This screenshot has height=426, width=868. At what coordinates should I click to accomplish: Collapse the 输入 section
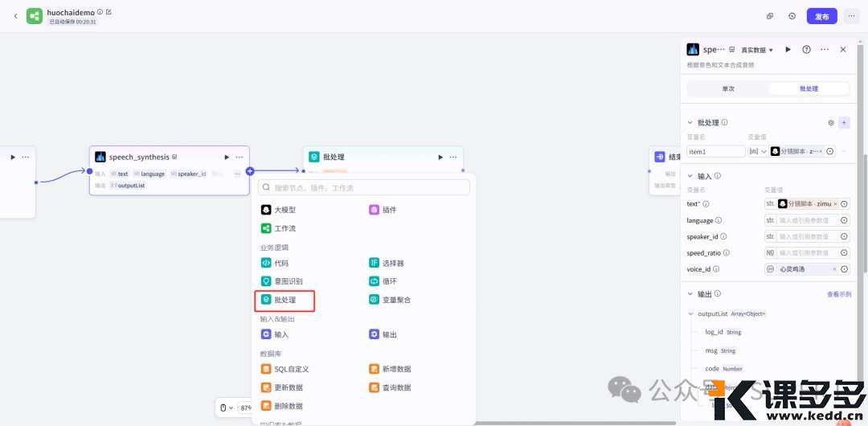click(690, 176)
